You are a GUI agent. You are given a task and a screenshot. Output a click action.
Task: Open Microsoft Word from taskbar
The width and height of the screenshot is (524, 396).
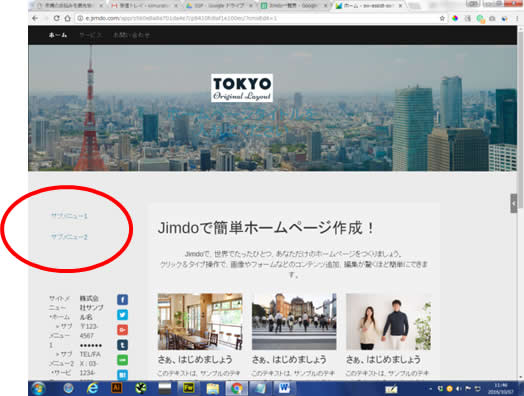point(284,388)
